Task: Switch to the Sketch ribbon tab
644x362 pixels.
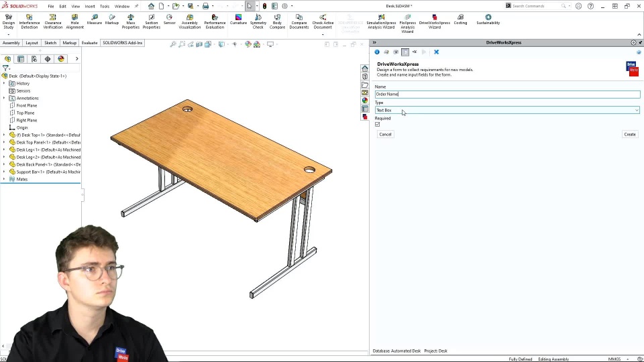Action: click(50, 43)
